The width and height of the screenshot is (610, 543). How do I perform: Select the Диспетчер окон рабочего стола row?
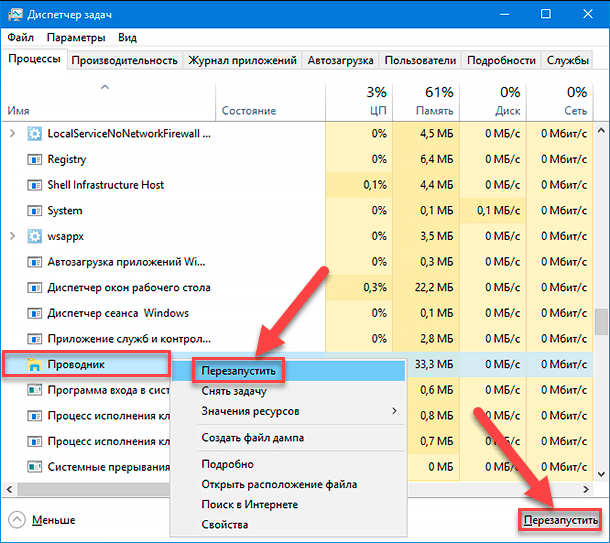click(x=297, y=288)
